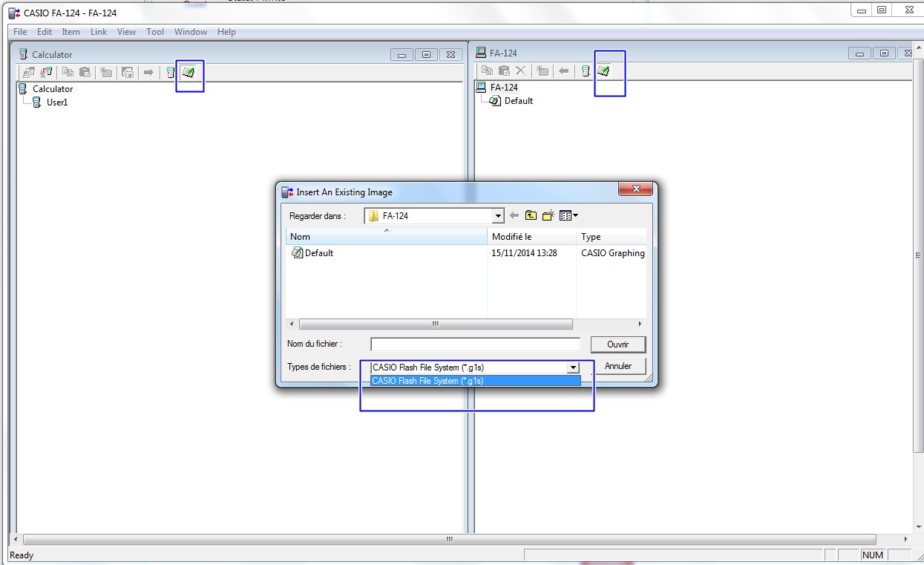Choose 'CASIO Flash File System (*.g1s)' list option
This screenshot has height=565, width=924.
tap(475, 381)
